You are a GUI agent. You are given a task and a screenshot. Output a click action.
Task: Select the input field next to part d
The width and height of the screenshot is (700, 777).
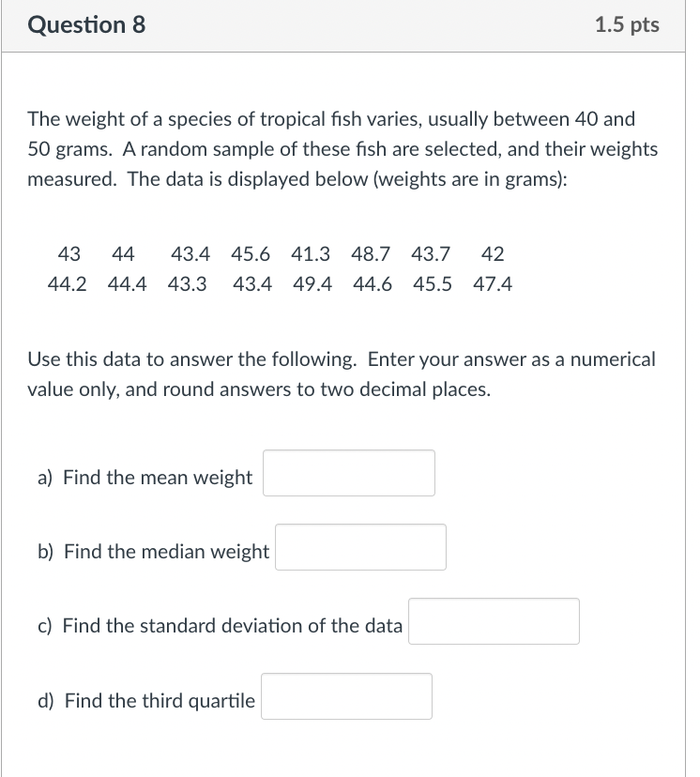346,695
